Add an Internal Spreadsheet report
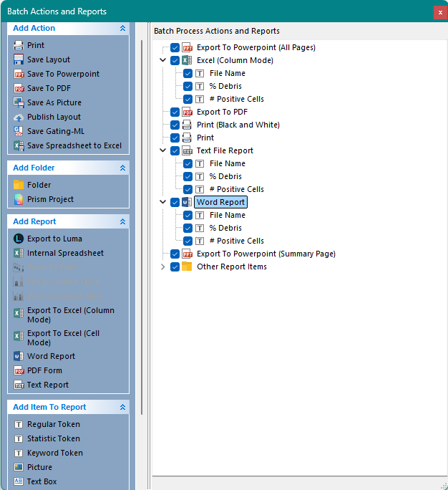 tap(65, 253)
